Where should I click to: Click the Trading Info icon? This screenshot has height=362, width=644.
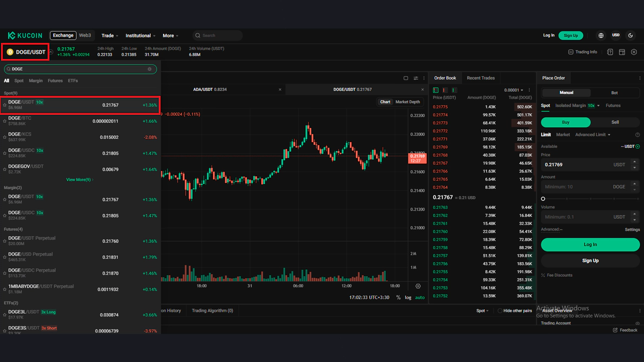click(x=571, y=52)
